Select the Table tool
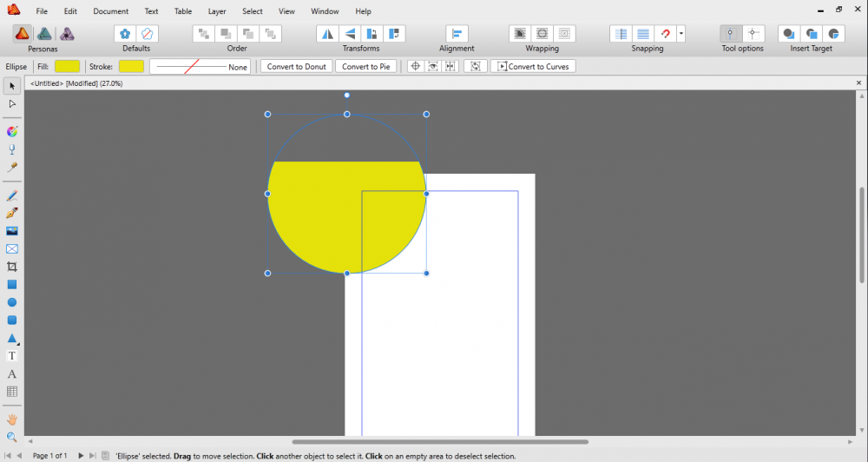868x462 pixels. click(x=12, y=392)
